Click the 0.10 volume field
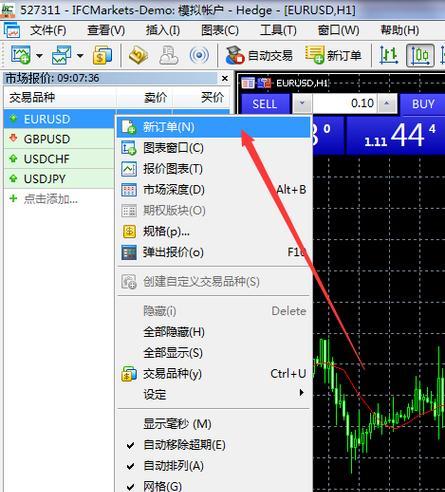Screen dimensions: 445x492 [x=345, y=103]
